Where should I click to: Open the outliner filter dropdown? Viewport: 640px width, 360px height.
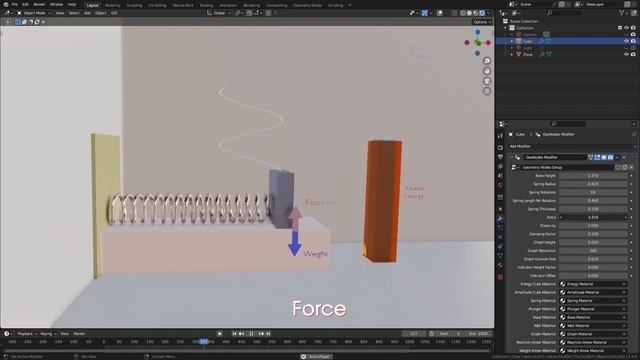623,13
